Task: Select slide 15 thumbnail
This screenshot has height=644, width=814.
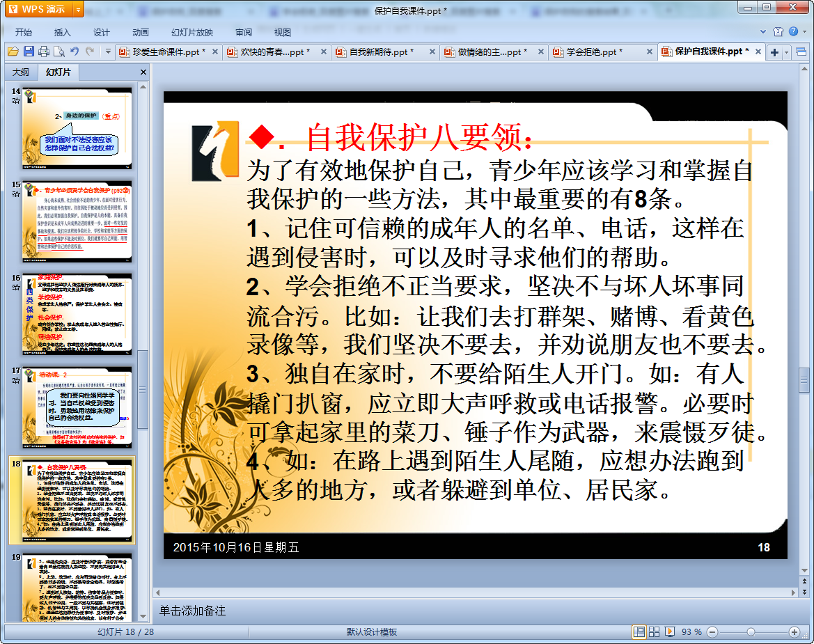Action: click(77, 221)
